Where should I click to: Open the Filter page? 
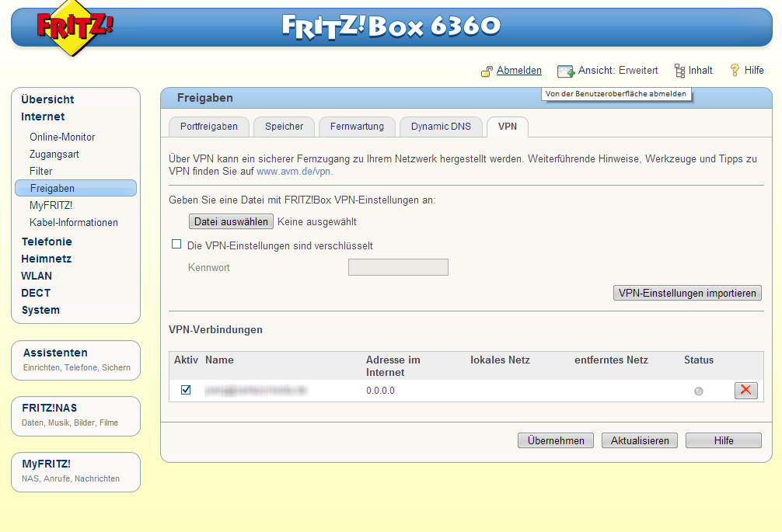pyautogui.click(x=41, y=172)
